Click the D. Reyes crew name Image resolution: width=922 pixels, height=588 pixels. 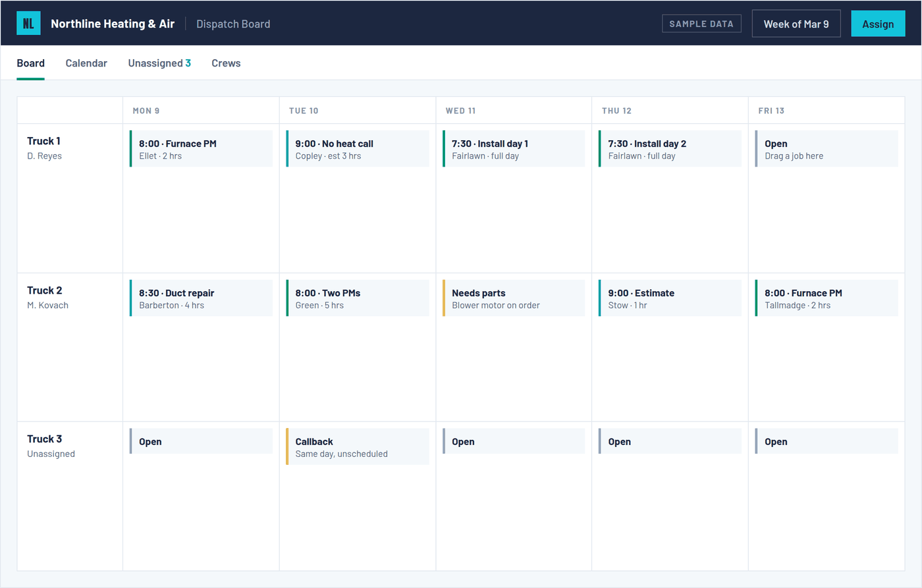44,156
